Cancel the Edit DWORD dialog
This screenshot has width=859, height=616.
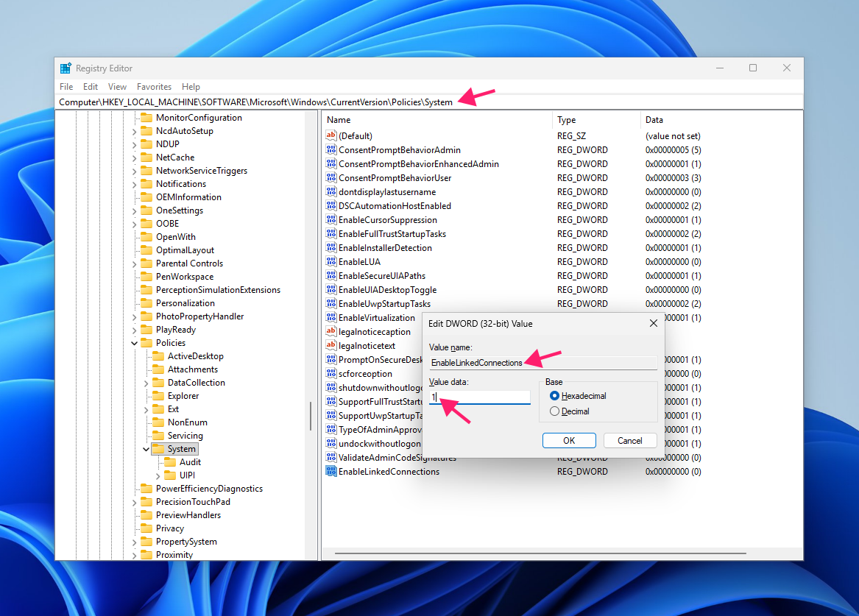(x=630, y=441)
